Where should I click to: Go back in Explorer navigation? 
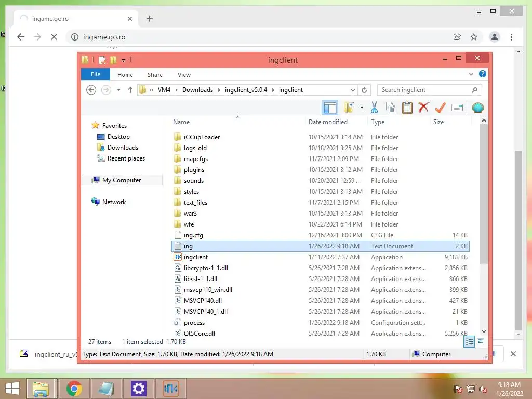point(91,90)
